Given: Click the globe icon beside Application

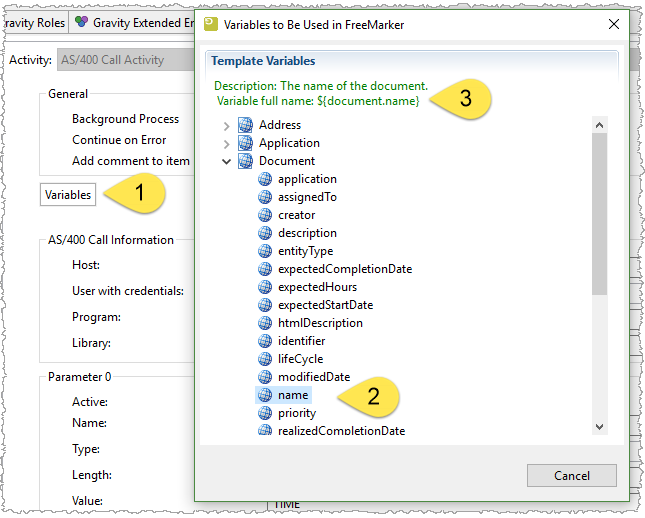Looking at the screenshot, I should coord(245,143).
